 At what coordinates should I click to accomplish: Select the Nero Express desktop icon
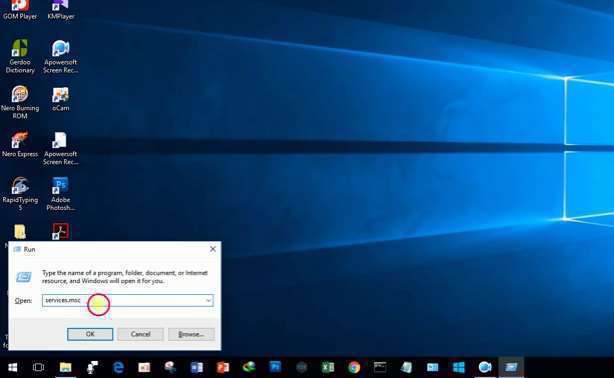pyautogui.click(x=20, y=144)
